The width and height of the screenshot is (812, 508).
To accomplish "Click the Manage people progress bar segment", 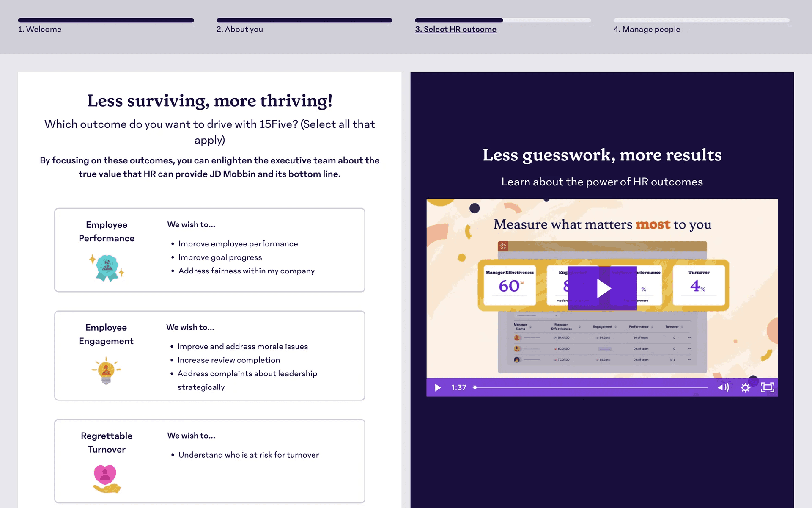I will 701,20.
